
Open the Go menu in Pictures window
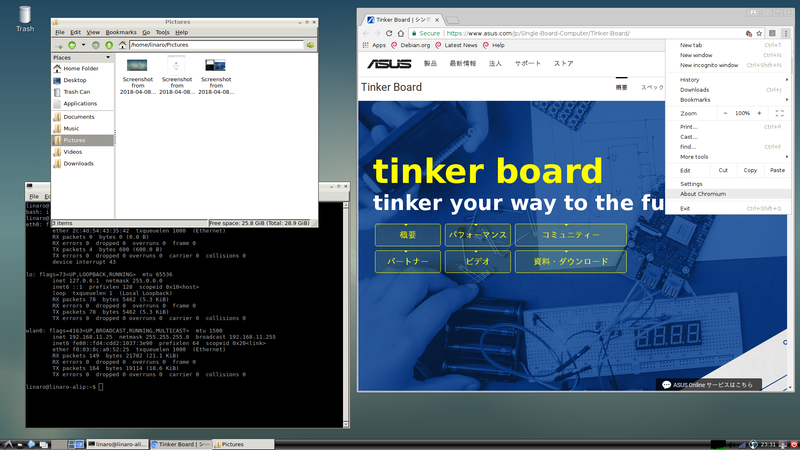[x=146, y=32]
